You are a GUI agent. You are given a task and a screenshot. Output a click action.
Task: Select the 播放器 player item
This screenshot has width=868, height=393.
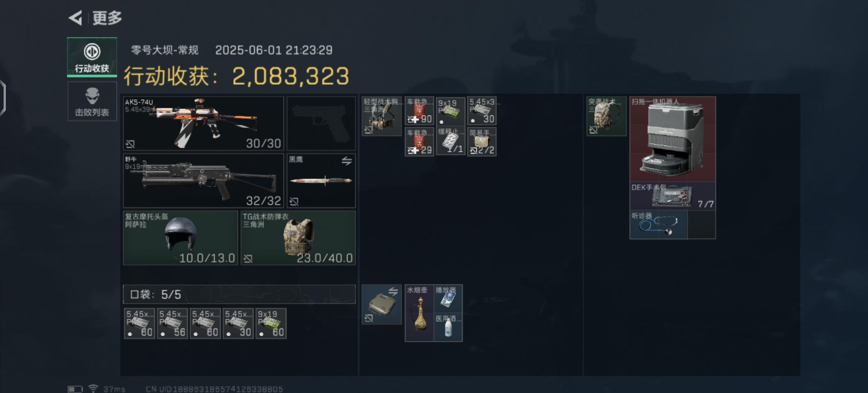449,299
